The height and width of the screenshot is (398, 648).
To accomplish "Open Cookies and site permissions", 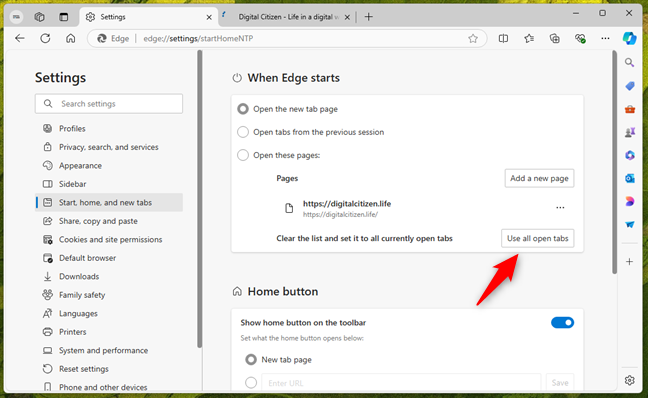I will (109, 240).
